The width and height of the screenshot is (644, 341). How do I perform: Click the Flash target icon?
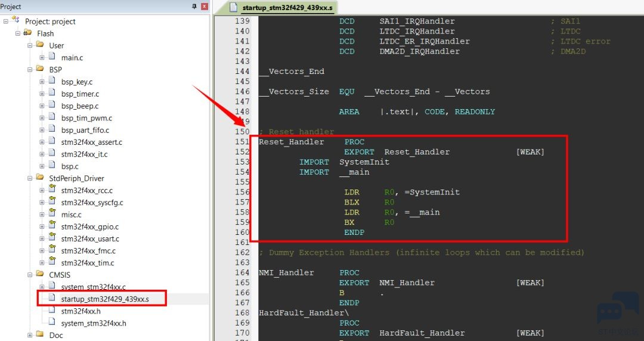[x=27, y=32]
